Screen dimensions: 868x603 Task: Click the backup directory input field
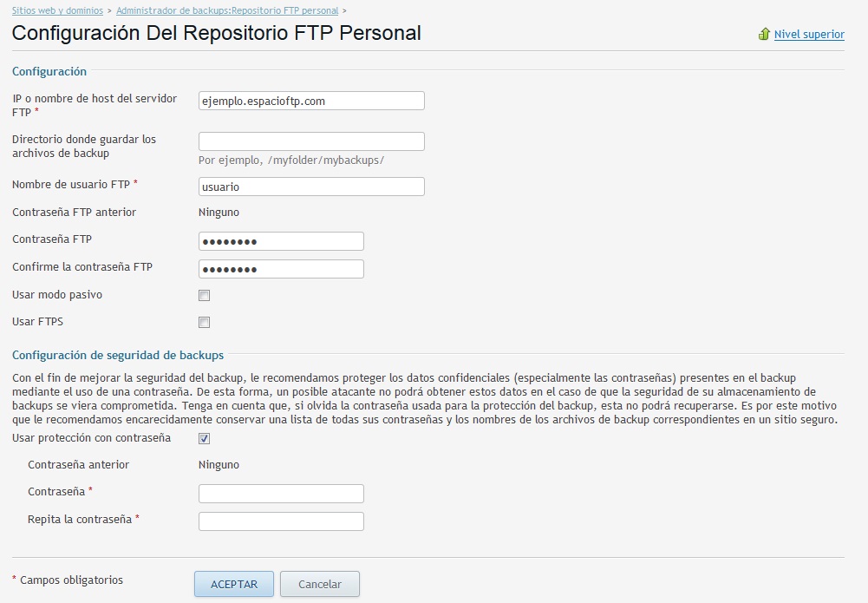[x=311, y=141]
